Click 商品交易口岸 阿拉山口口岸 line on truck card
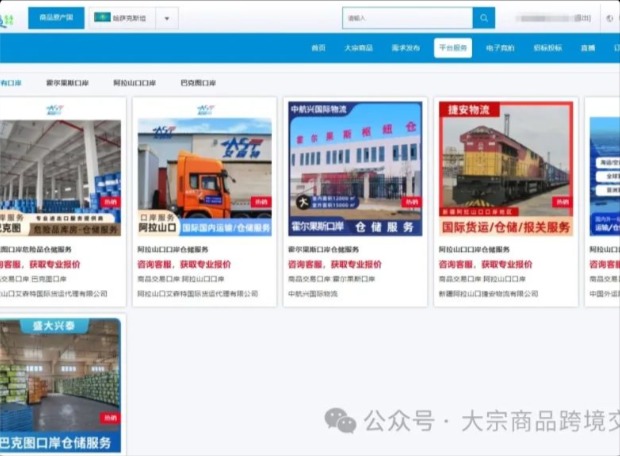 click(181, 279)
